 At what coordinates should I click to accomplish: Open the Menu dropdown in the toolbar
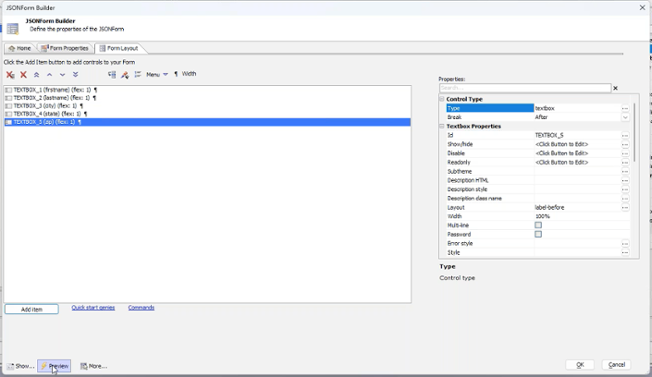pos(157,74)
